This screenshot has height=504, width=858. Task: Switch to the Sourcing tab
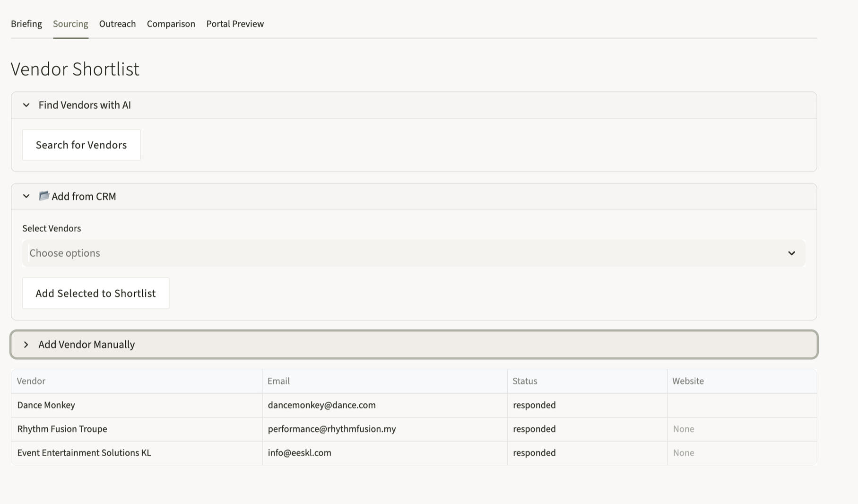tap(70, 24)
